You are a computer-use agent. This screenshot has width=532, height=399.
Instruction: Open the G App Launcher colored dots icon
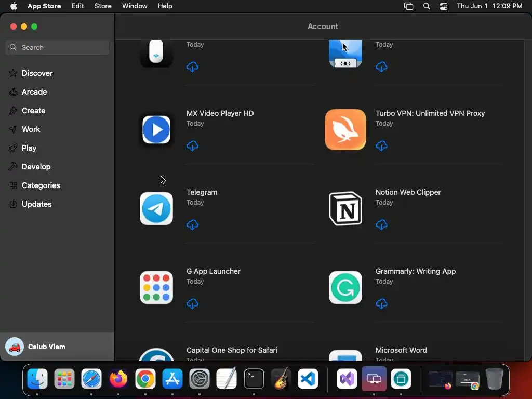pos(156,288)
